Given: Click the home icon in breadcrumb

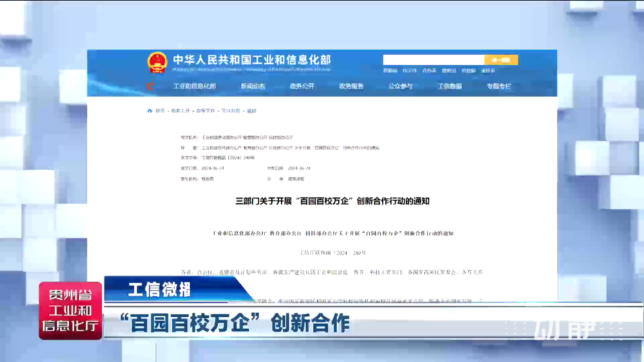Looking at the screenshot, I should [150, 111].
